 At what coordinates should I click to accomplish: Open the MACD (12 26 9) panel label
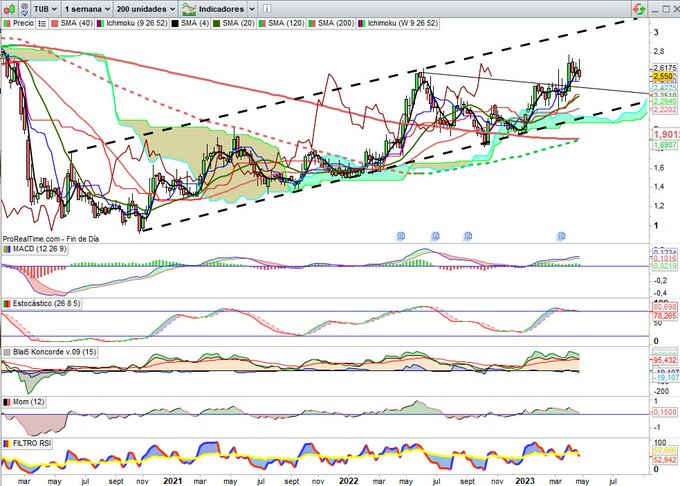39,249
